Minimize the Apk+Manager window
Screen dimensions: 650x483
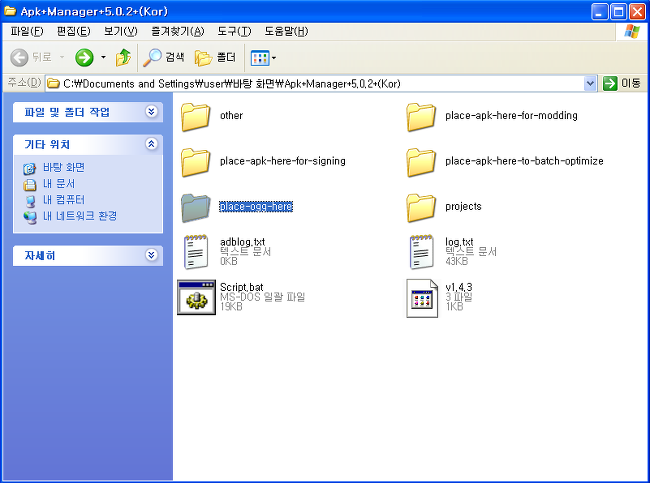pos(599,12)
